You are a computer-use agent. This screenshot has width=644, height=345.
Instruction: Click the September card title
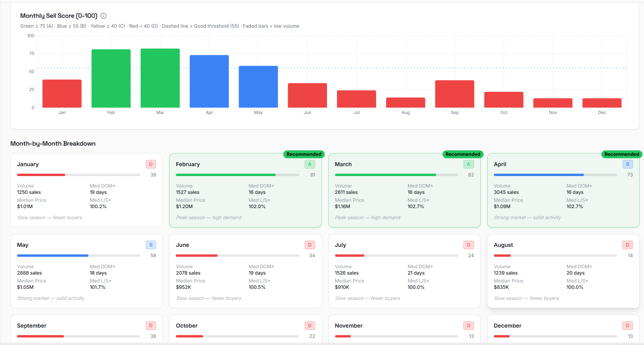[x=32, y=326]
